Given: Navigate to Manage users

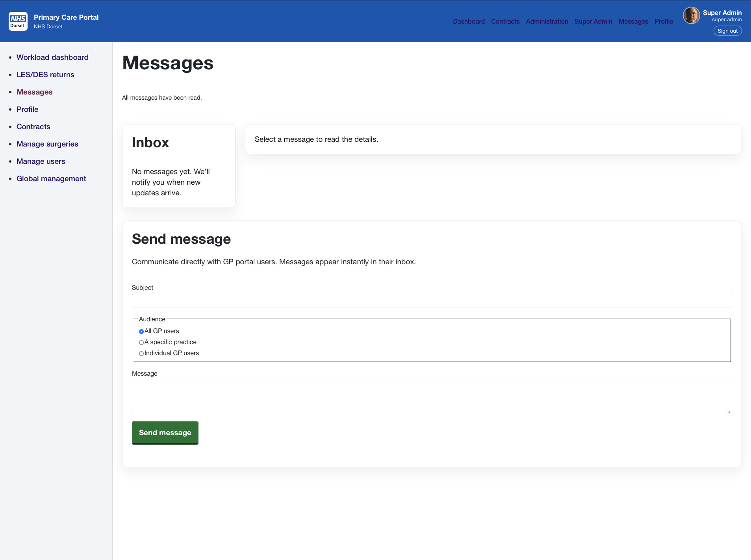Looking at the screenshot, I should tap(41, 161).
